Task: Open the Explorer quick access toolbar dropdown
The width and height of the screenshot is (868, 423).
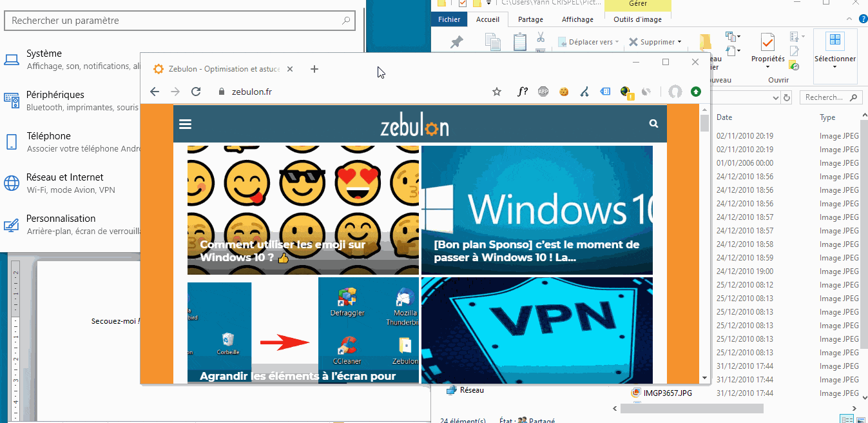Action: [489, 3]
